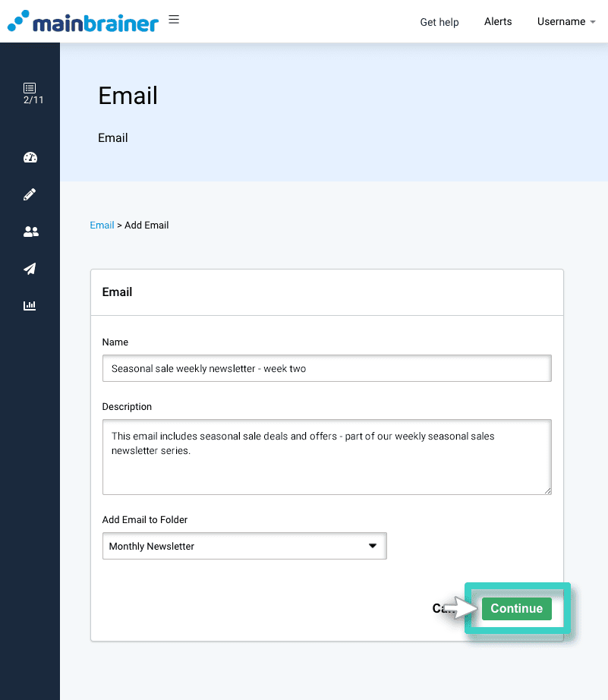This screenshot has height=700, width=608.
Task: Click Cancel to discard the email
Action: point(440,608)
